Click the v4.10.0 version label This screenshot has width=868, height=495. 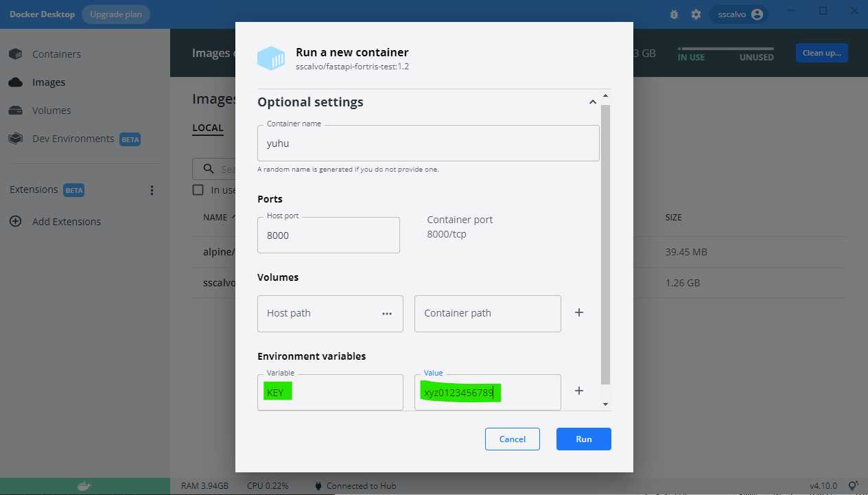tap(823, 486)
